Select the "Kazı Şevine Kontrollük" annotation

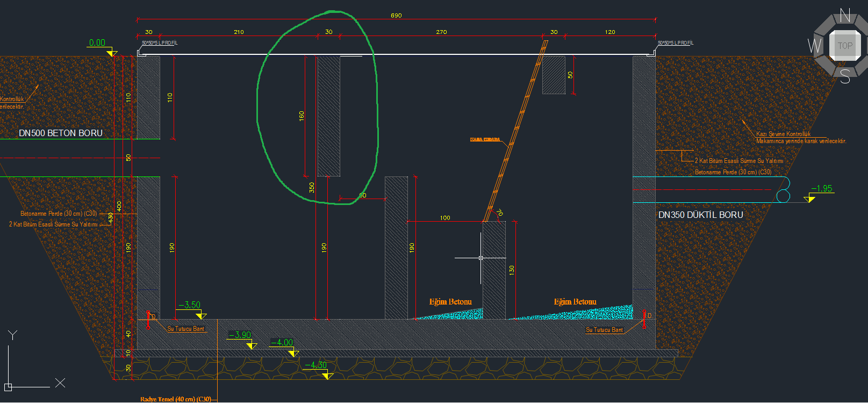[783, 134]
